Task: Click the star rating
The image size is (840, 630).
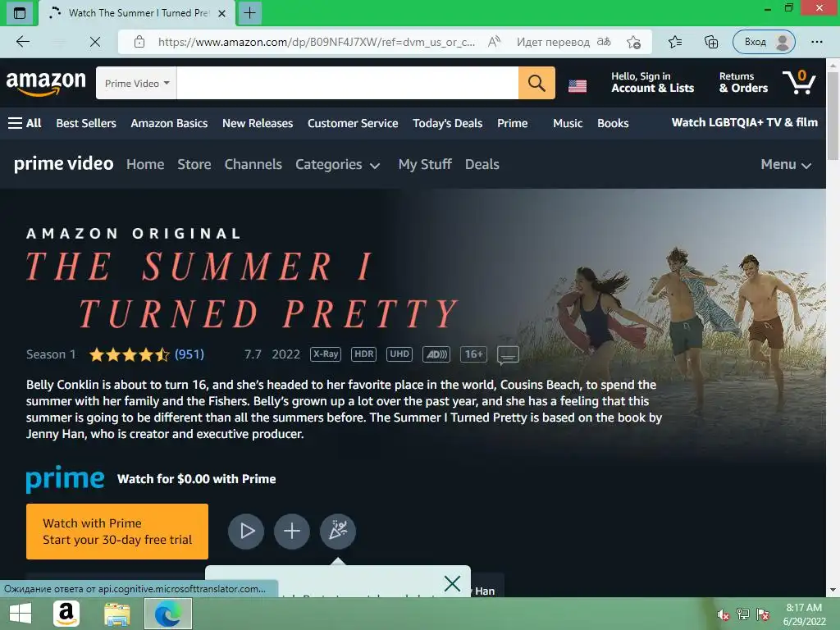Action: (x=129, y=354)
